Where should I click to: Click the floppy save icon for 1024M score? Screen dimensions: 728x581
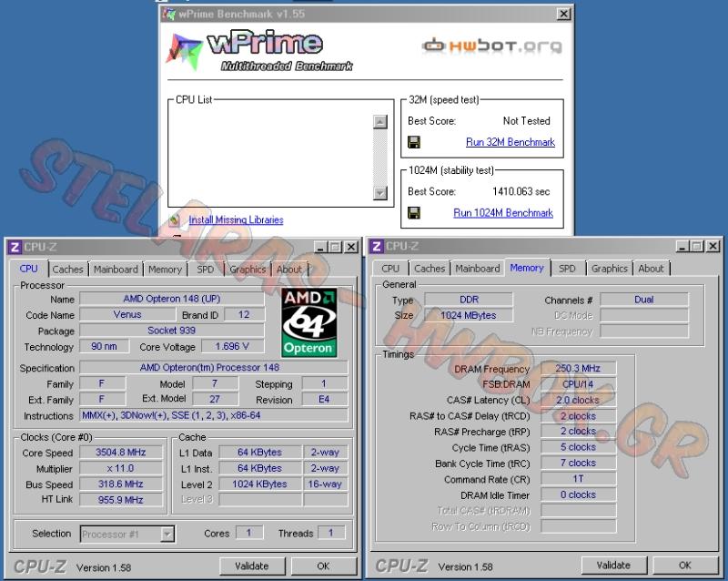click(414, 213)
